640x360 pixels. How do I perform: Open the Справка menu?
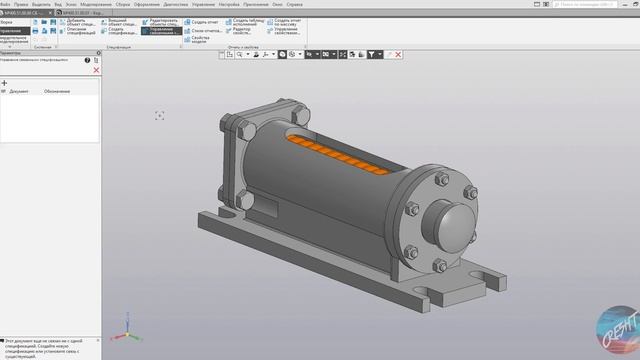click(294, 4)
